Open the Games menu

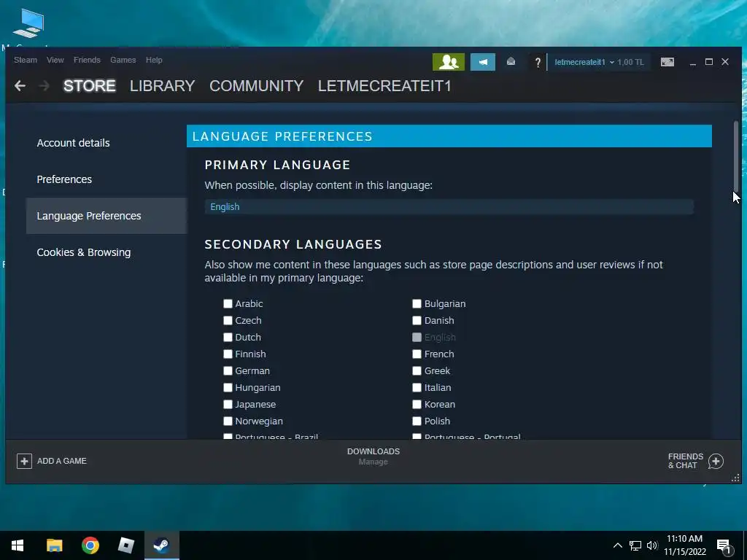pos(123,60)
